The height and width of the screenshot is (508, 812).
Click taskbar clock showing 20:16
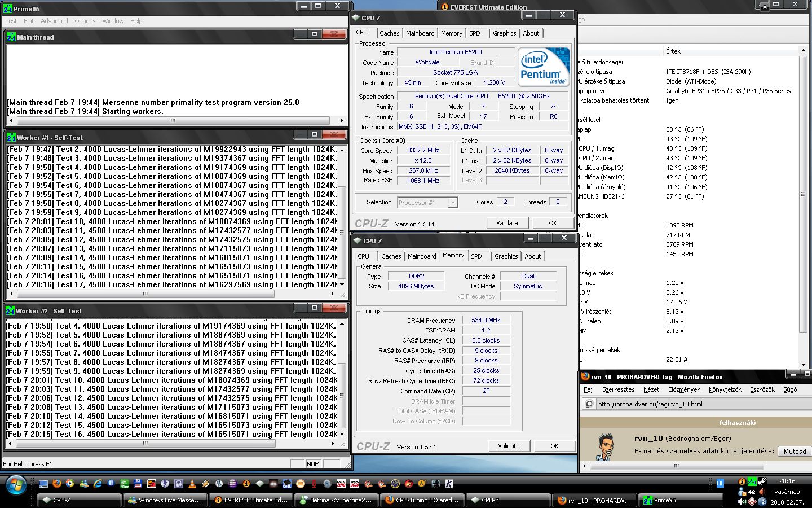[x=787, y=481]
